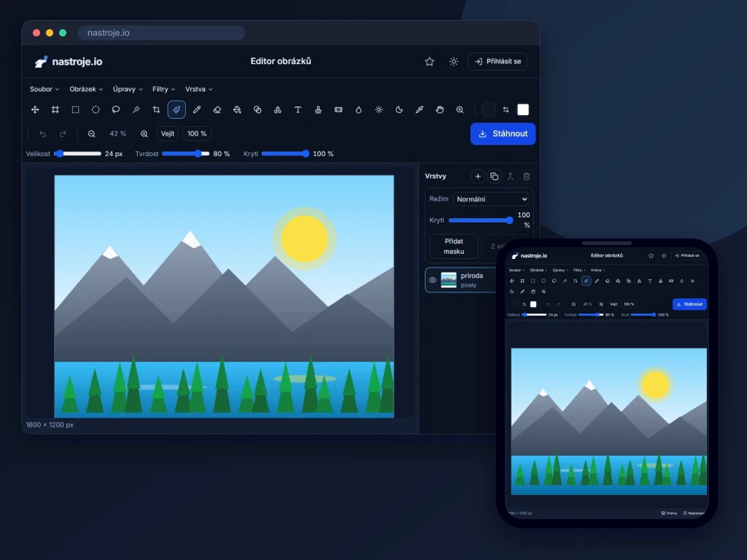747x560 pixels.
Task: Select the rectangular selection tool in desktop toolbar
Action: click(x=75, y=109)
